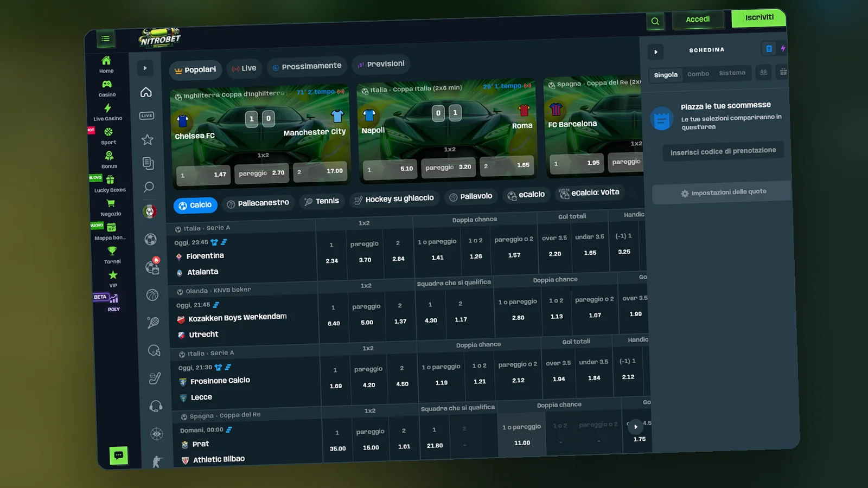Click the search magnifier in header

655,21
